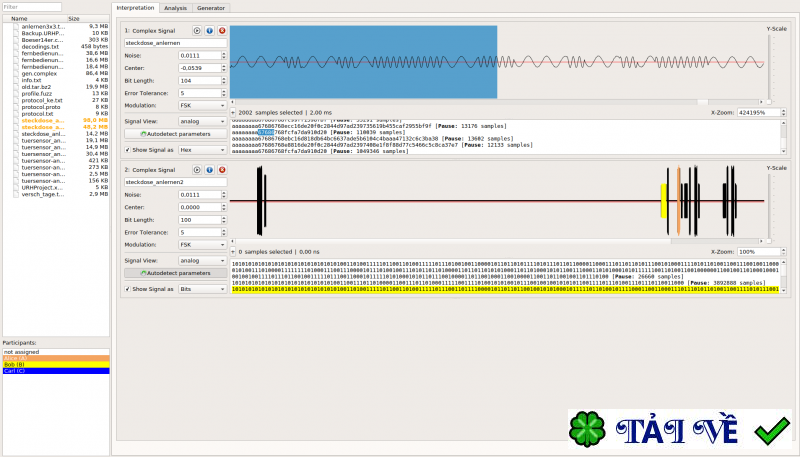This screenshot has height=457, width=800.
Task: Close signal 2 with red X icon
Action: click(222, 170)
